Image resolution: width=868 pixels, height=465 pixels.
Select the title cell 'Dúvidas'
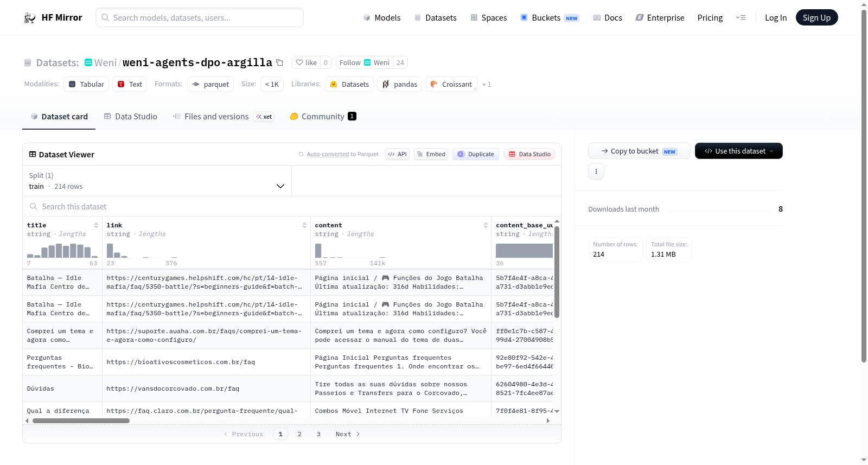tap(62, 388)
